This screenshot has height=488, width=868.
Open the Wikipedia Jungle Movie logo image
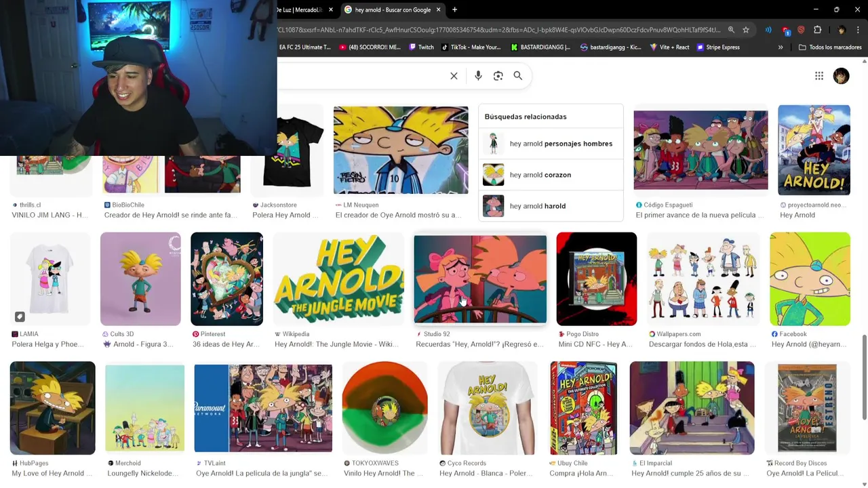(x=338, y=279)
